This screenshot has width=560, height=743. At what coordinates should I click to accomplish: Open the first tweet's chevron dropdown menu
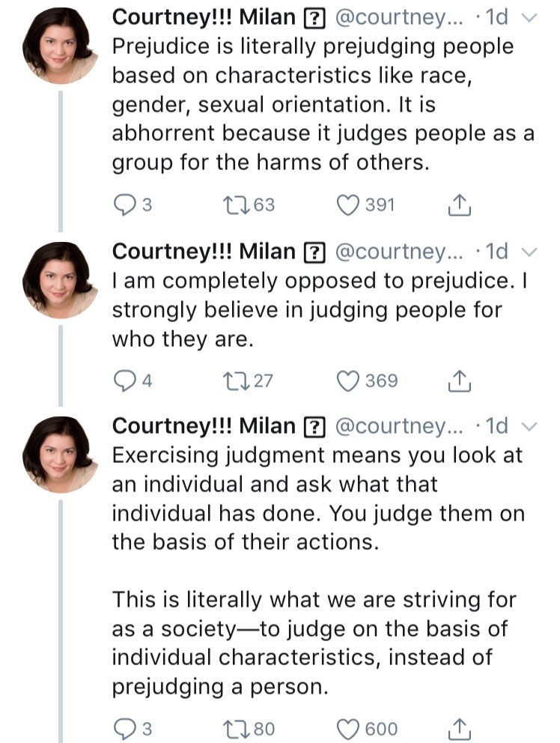tap(530, 19)
